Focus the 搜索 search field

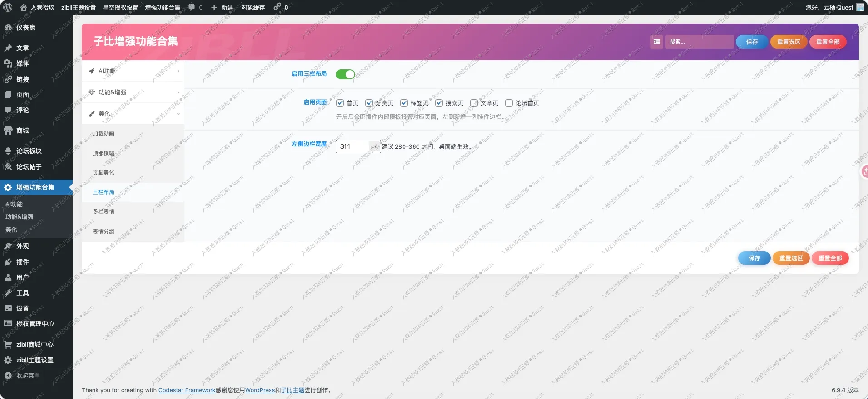(x=700, y=42)
